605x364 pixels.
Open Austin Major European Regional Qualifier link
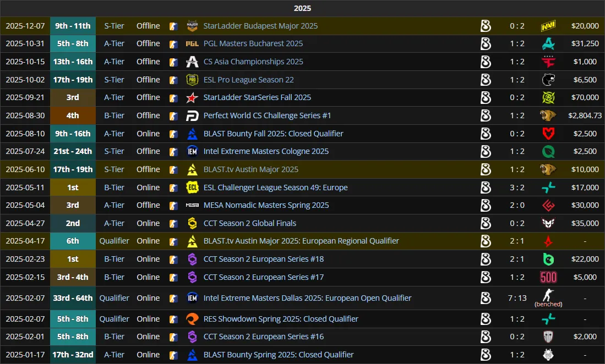[301, 241]
